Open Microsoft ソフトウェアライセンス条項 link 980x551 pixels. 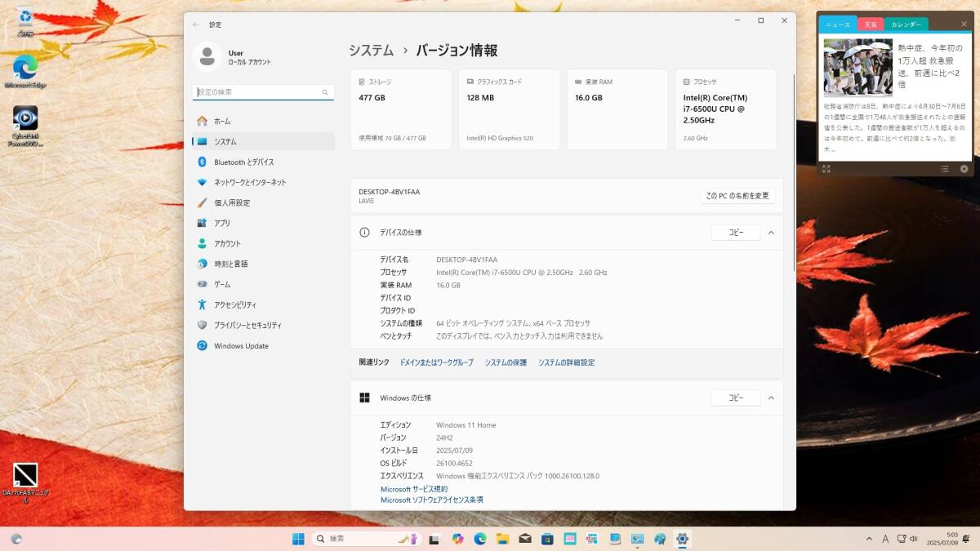(x=432, y=500)
